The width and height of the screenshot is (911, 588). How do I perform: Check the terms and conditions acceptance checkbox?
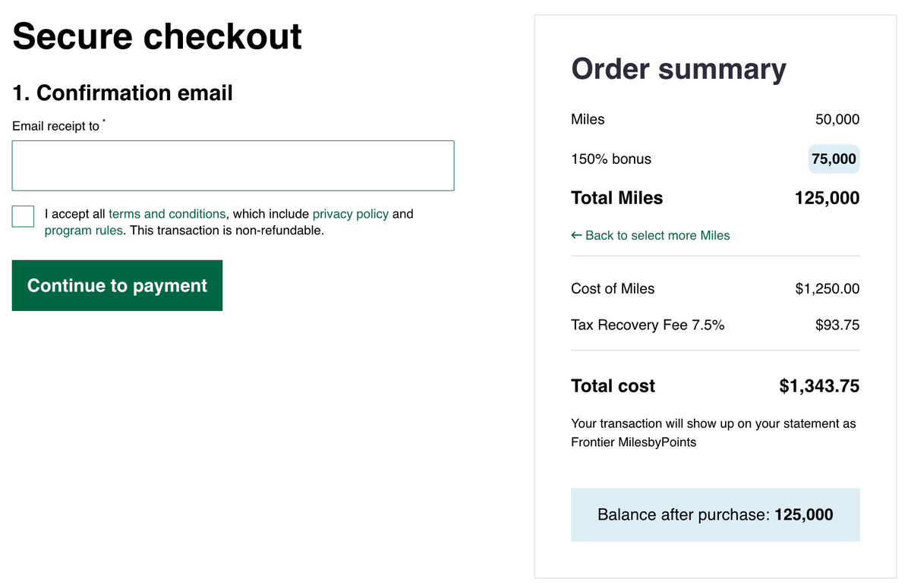tap(23, 216)
